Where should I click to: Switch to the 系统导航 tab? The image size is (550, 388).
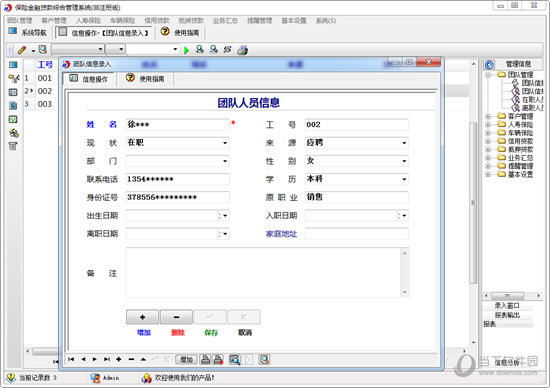point(28,33)
